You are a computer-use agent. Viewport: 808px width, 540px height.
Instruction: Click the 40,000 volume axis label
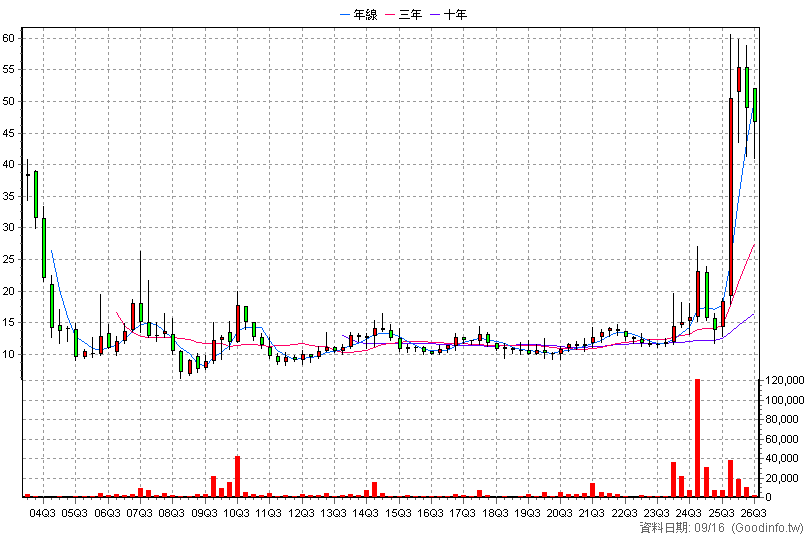tap(782, 459)
